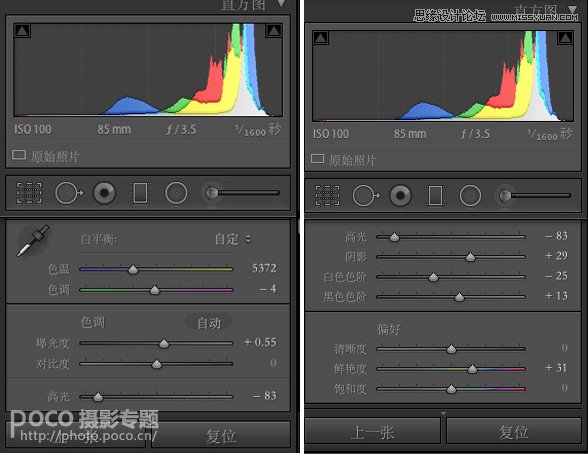Activate red eye correction tool in left panel
The image size is (588, 454).
pos(104,193)
